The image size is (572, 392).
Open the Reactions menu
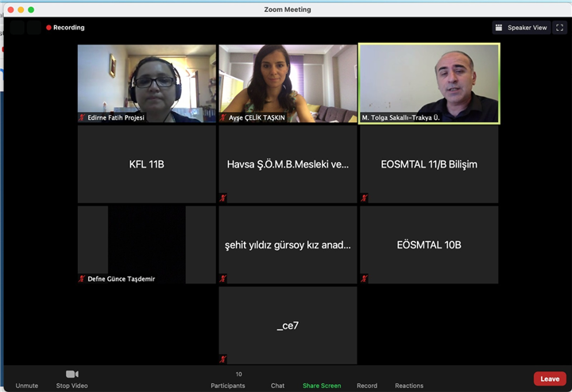coord(409,385)
